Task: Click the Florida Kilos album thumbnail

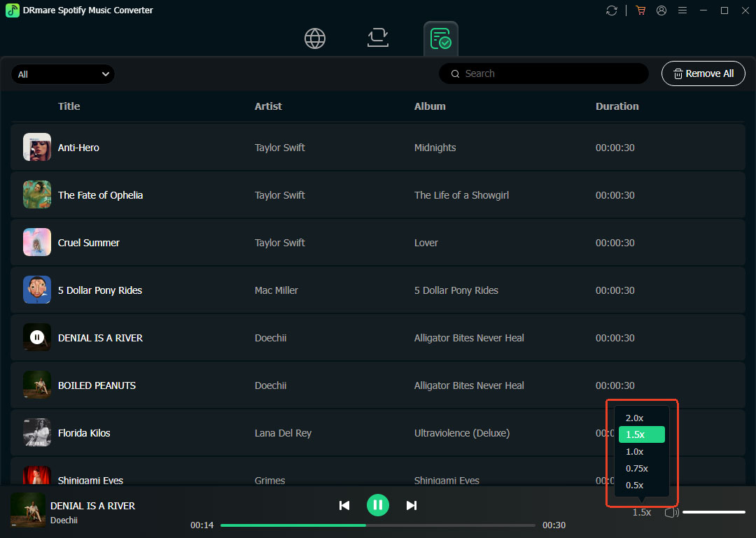Action: (x=37, y=432)
